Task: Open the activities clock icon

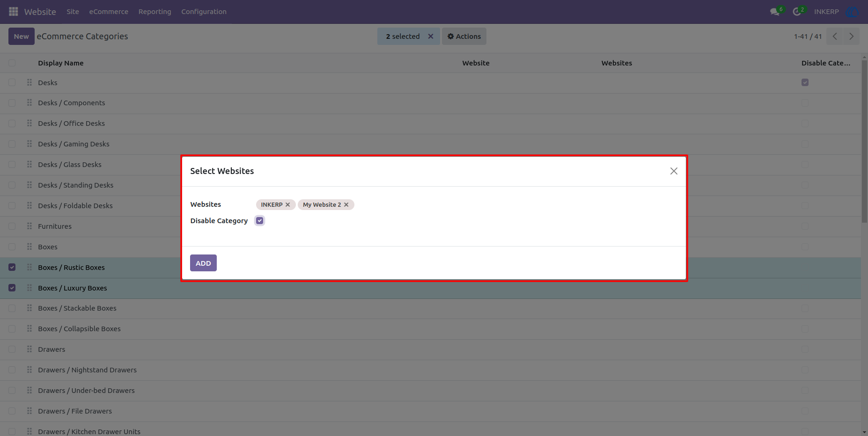Action: [x=797, y=12]
